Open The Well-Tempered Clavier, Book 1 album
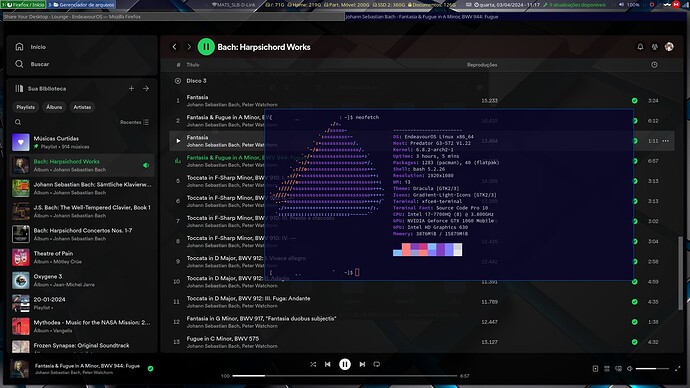 82,211
